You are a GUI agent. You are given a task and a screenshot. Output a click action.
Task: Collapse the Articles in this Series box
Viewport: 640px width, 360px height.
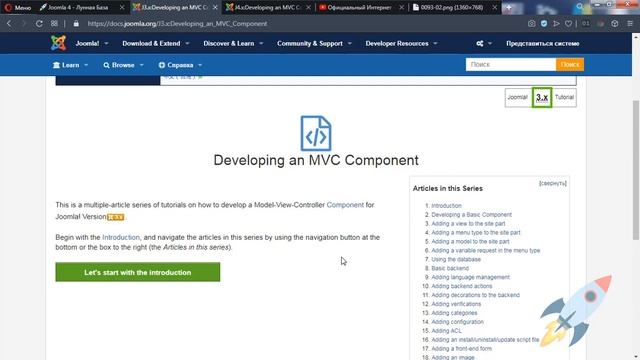[x=553, y=183]
